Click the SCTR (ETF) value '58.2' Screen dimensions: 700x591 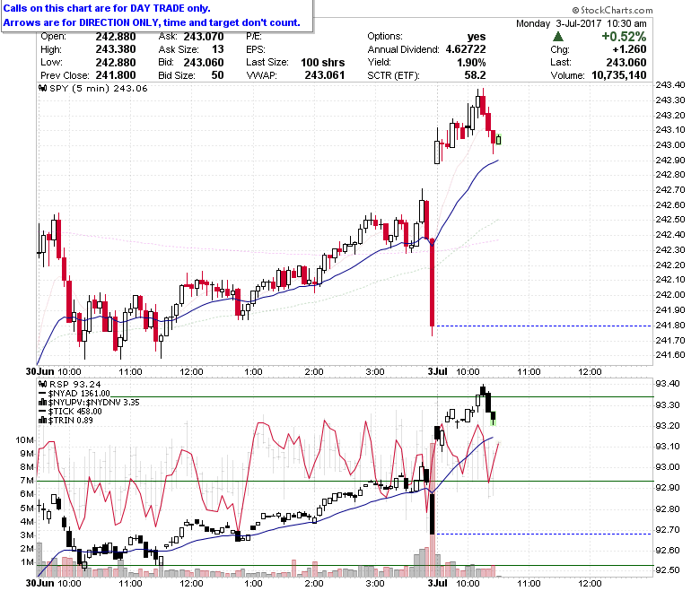475,75
